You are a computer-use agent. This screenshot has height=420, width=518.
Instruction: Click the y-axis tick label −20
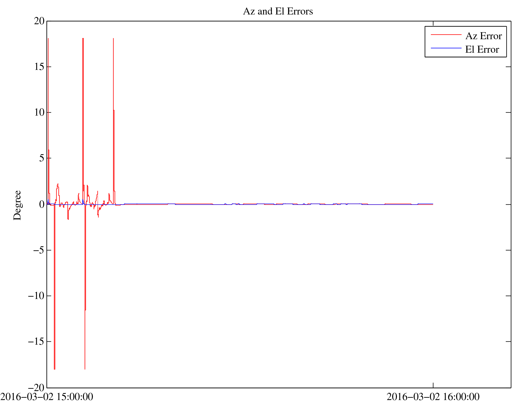[x=36, y=388]
